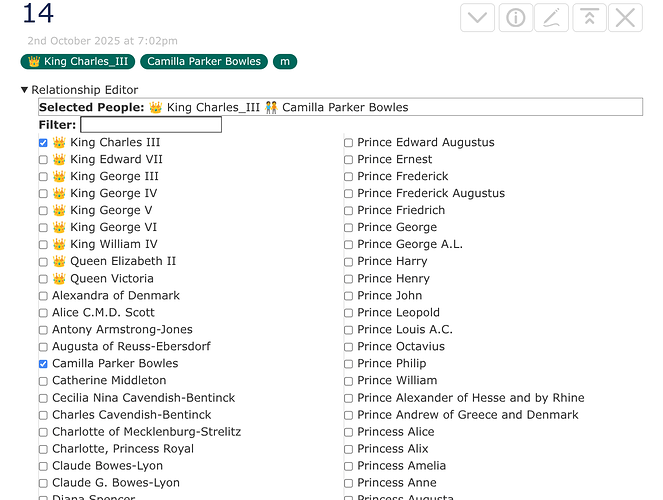663x500 pixels.
Task: Uncheck the Camilla Parker Bowles checkbox
Action: (43, 364)
